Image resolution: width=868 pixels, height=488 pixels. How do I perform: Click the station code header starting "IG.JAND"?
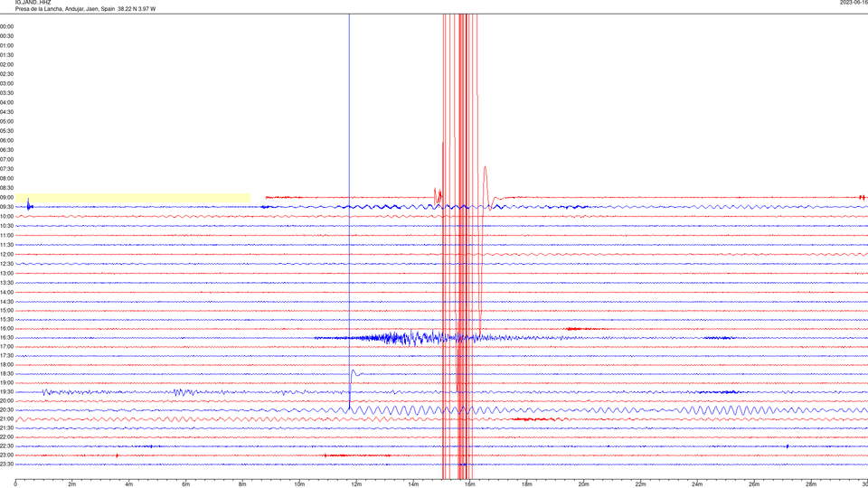pos(33,3)
